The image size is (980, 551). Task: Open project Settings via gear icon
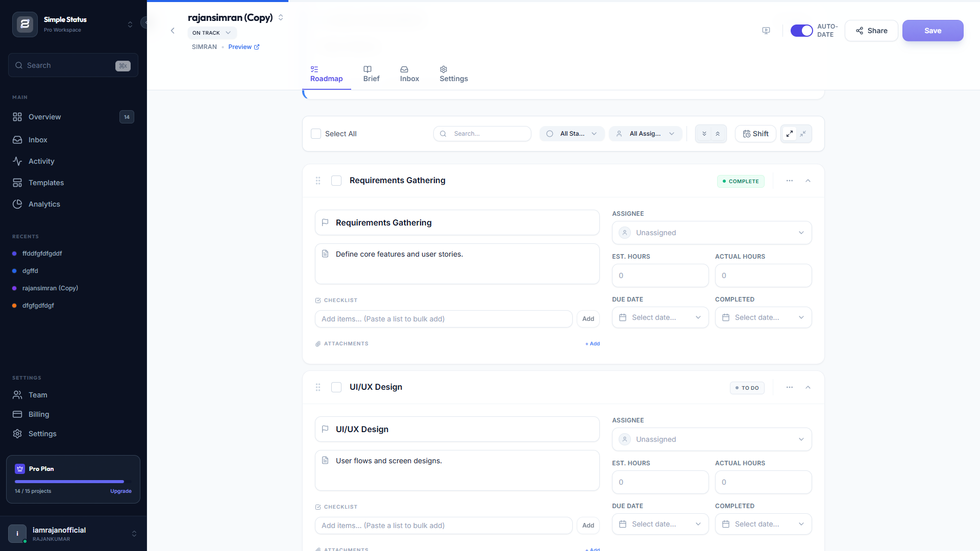444,69
